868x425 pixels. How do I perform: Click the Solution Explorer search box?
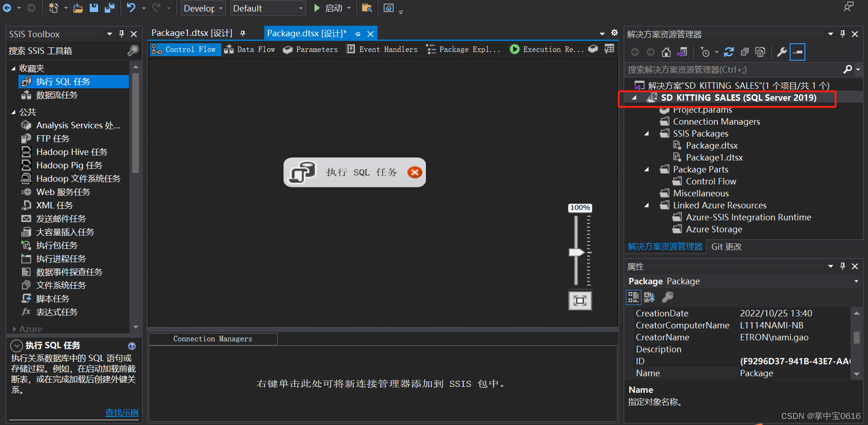coord(732,69)
